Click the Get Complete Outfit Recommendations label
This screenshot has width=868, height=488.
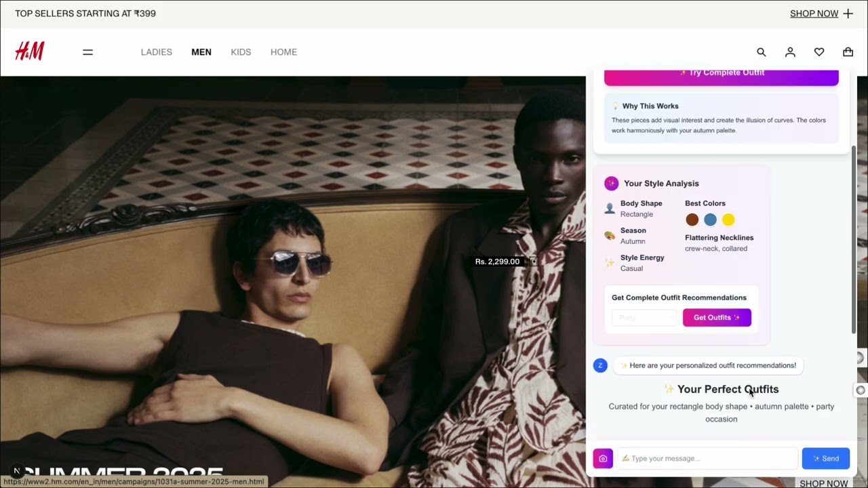click(x=679, y=298)
